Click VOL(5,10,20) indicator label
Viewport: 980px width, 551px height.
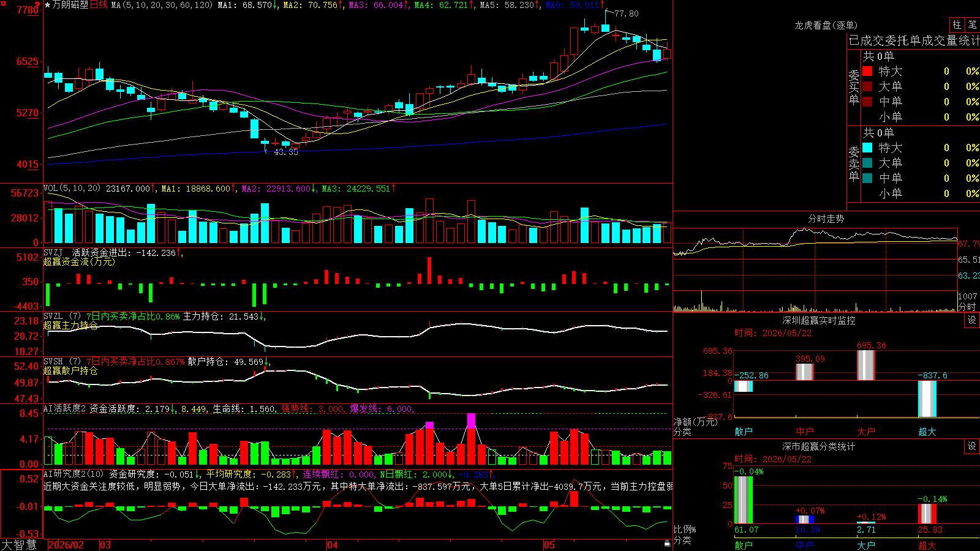tap(72, 188)
